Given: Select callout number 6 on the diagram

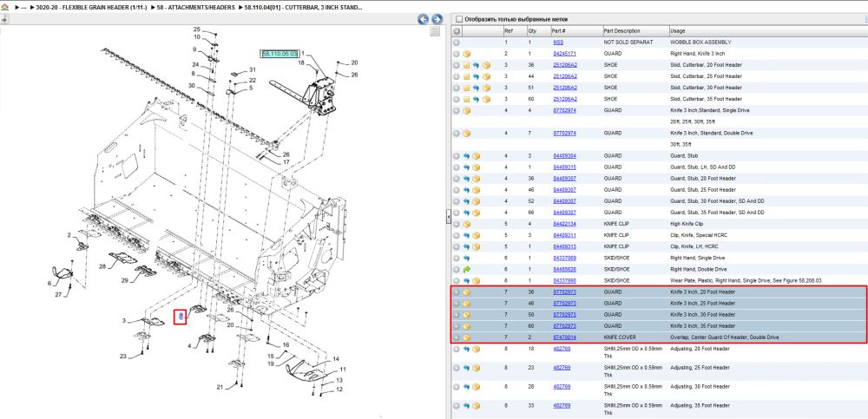Looking at the screenshot, I should 49,284.
